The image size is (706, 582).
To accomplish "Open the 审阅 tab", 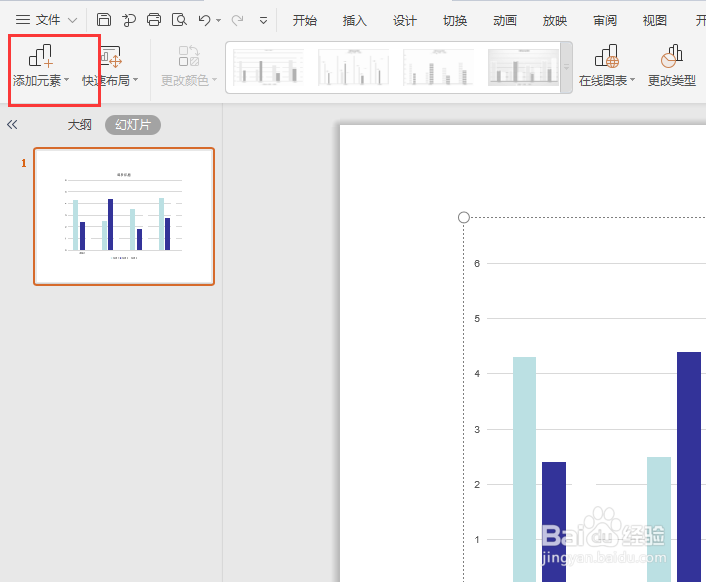I will point(605,20).
